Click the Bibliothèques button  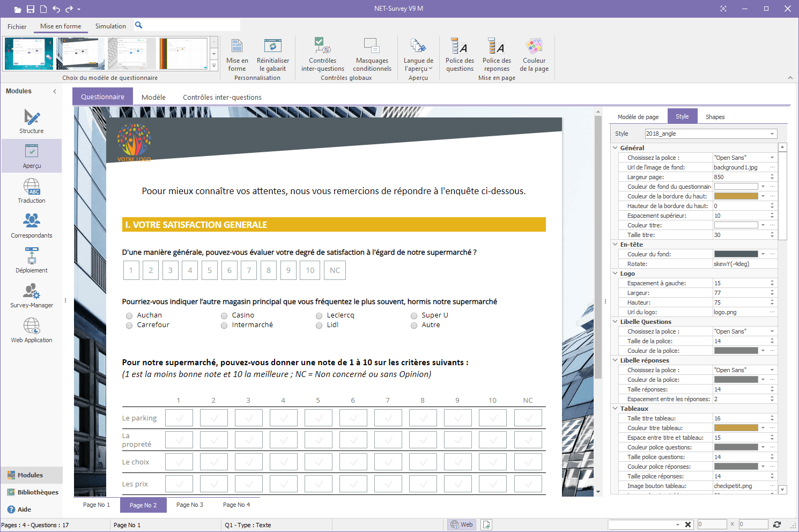tap(32, 492)
